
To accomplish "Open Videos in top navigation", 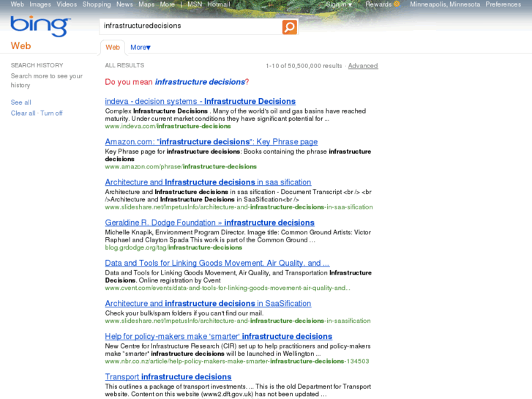I will 67,4.
